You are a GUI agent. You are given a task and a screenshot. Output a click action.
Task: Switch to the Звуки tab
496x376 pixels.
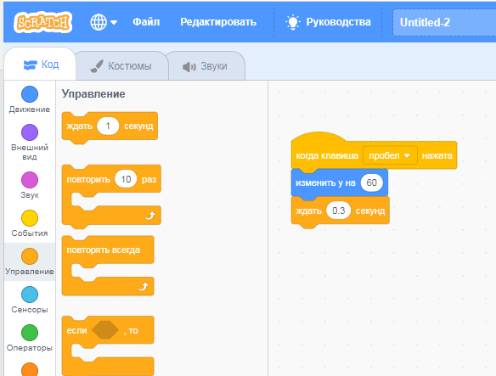click(x=205, y=66)
